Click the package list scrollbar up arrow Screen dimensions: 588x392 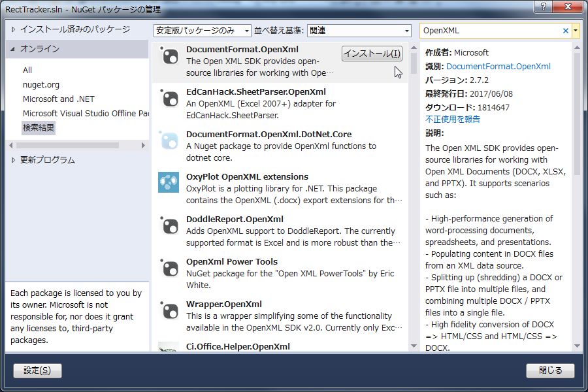(x=414, y=48)
